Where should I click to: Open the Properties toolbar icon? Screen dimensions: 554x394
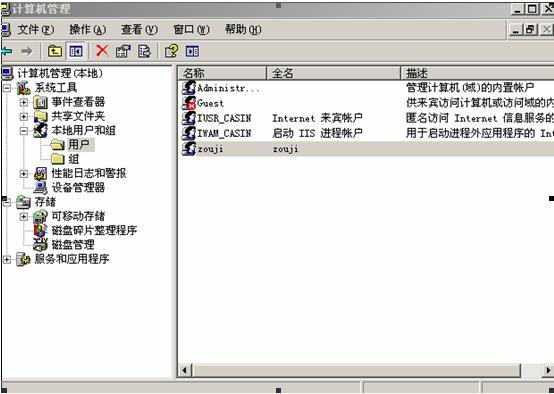tap(123, 51)
